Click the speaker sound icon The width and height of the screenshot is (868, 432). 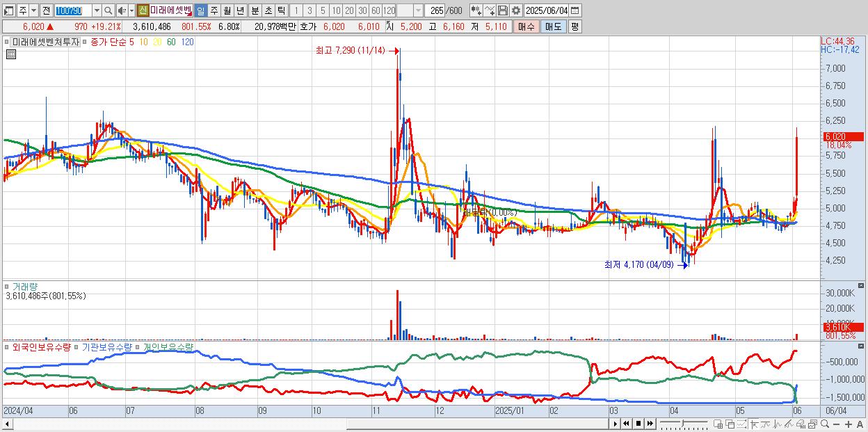pyautogui.click(x=122, y=10)
